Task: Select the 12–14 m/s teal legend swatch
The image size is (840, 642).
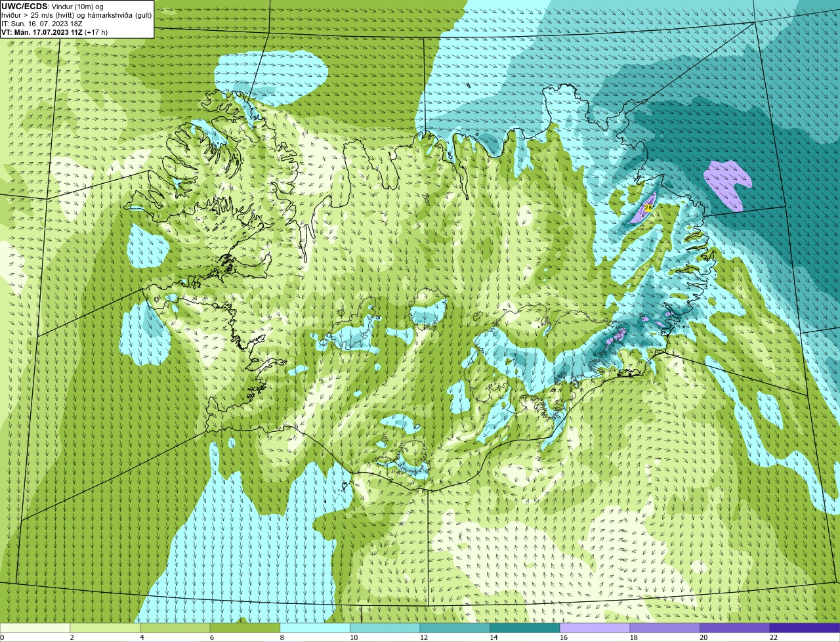Action: pyautogui.click(x=455, y=628)
